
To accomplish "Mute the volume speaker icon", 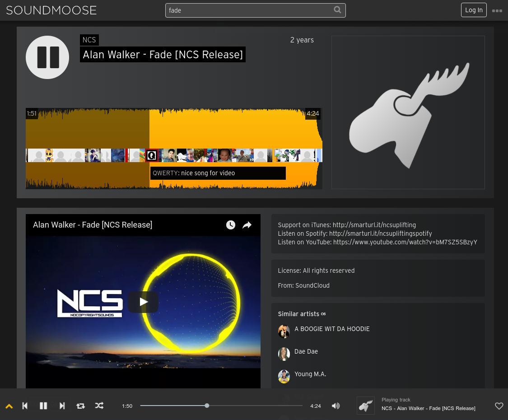I will (x=336, y=406).
